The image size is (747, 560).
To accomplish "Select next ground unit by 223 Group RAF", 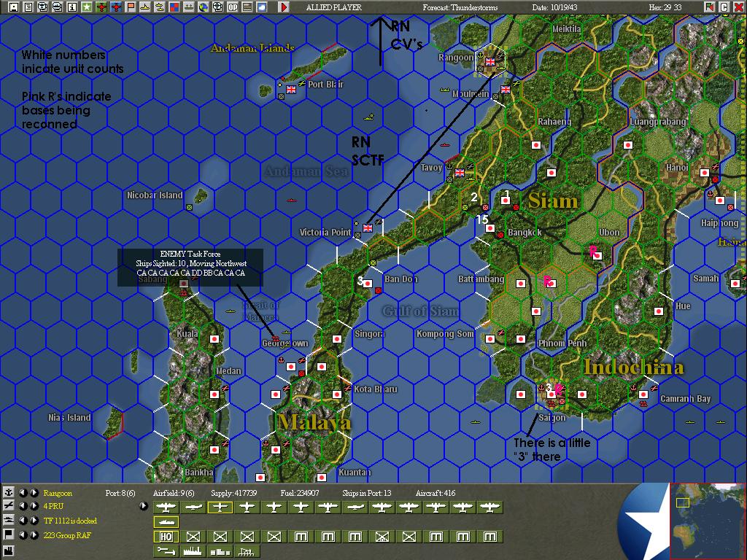I will (34, 535).
